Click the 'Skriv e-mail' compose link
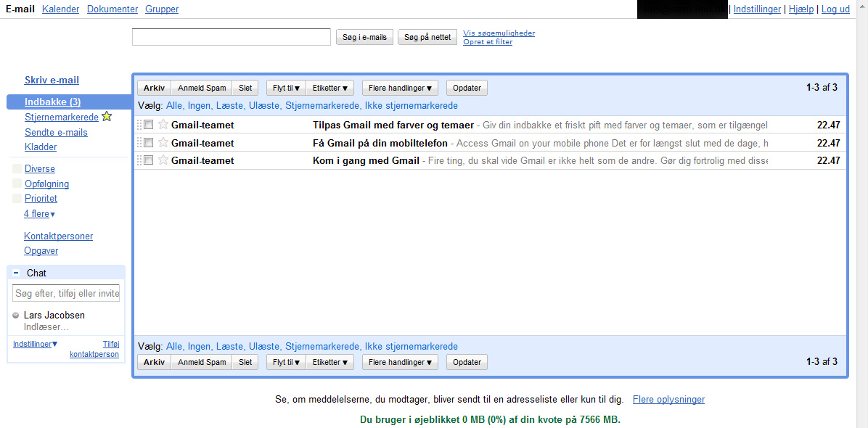This screenshot has height=428, width=868. pos(52,81)
